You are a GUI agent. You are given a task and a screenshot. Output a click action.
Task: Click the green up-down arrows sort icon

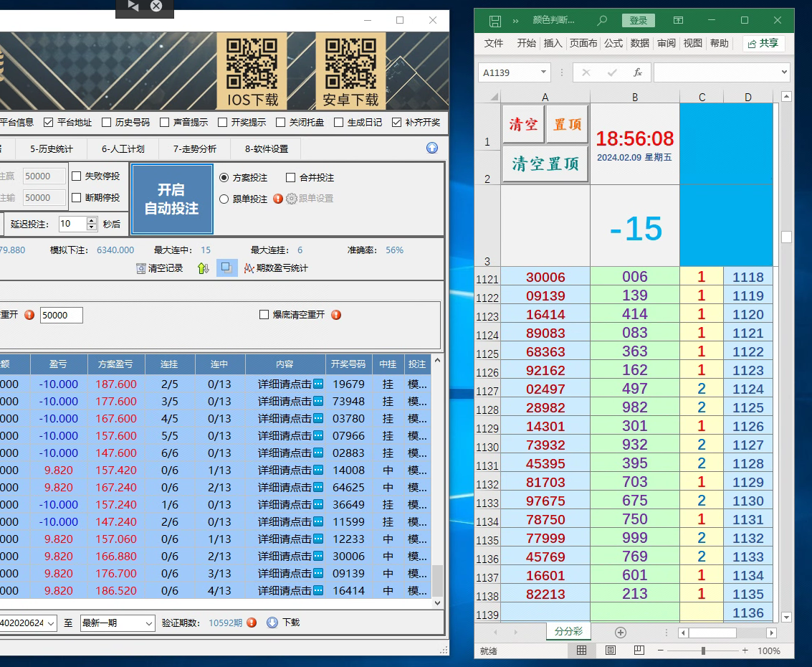(204, 268)
